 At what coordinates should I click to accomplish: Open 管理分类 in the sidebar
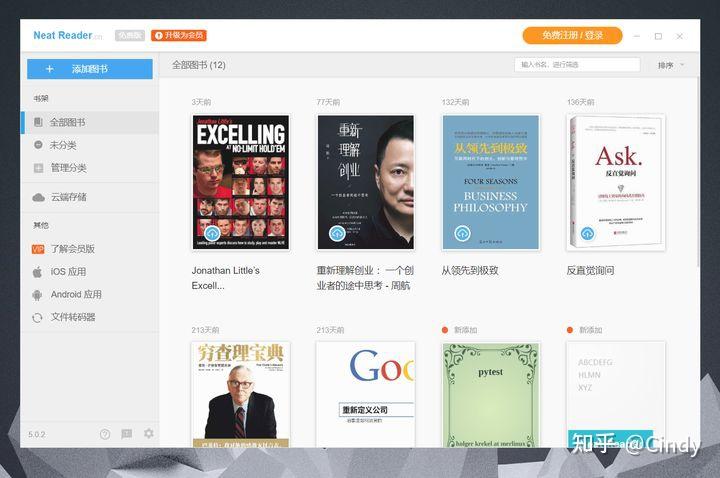[x=90, y=168]
